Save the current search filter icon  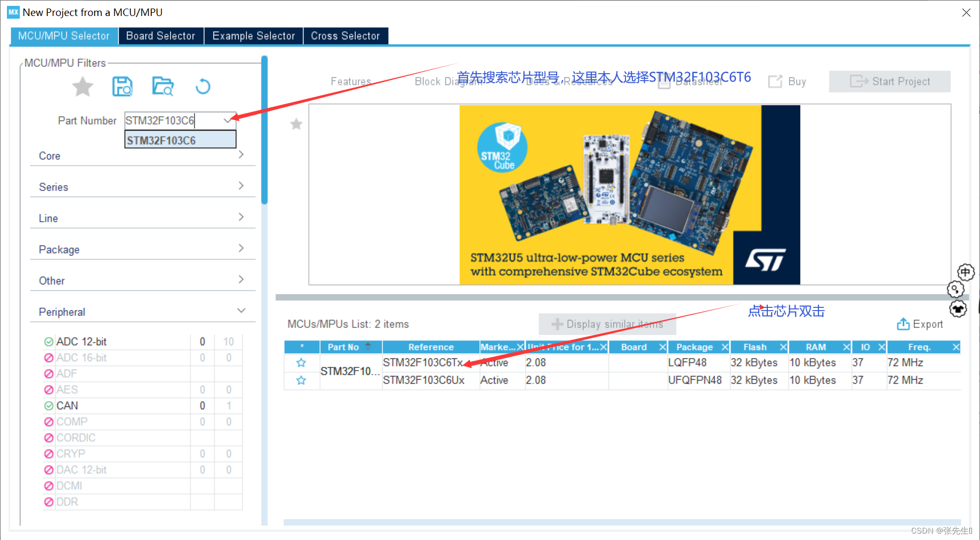point(123,86)
